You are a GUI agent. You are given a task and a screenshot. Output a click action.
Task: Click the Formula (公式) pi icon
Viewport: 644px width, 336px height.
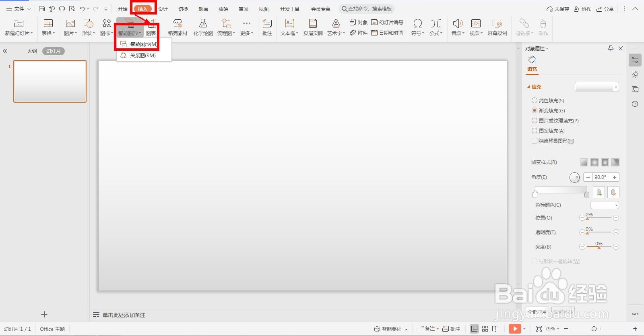436,23
